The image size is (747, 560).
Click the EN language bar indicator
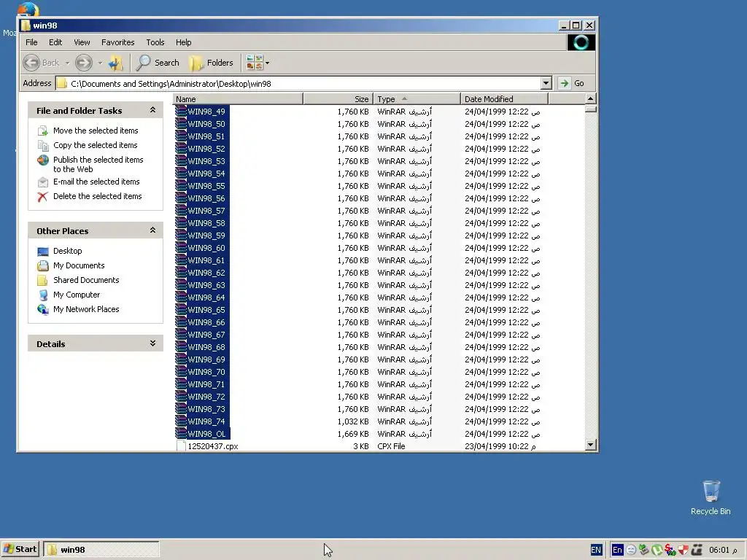(595, 550)
